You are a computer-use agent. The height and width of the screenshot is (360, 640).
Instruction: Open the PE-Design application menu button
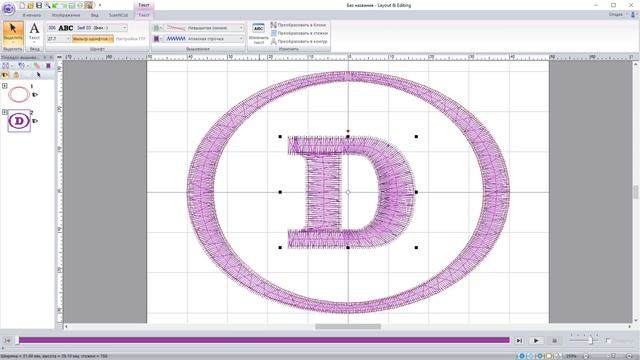coord(8,8)
